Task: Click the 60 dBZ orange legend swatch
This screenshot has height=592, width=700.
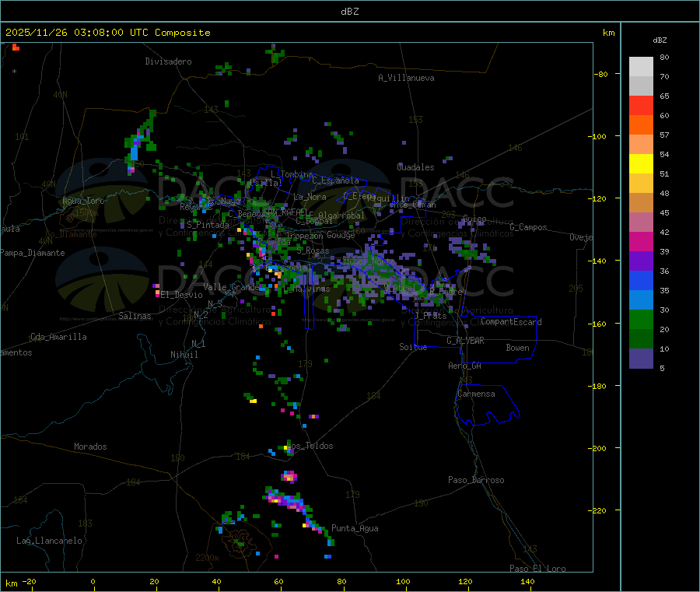Action: click(x=641, y=125)
